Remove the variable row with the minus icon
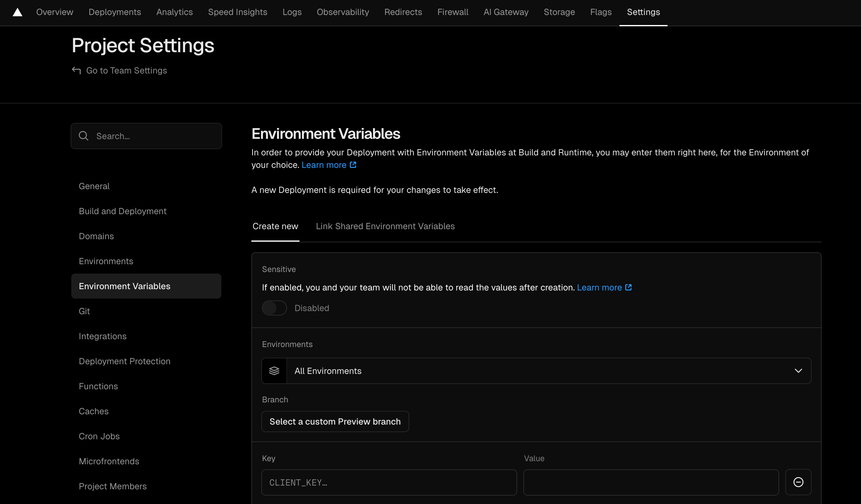Screen dimensions: 861x504 coord(798,482)
